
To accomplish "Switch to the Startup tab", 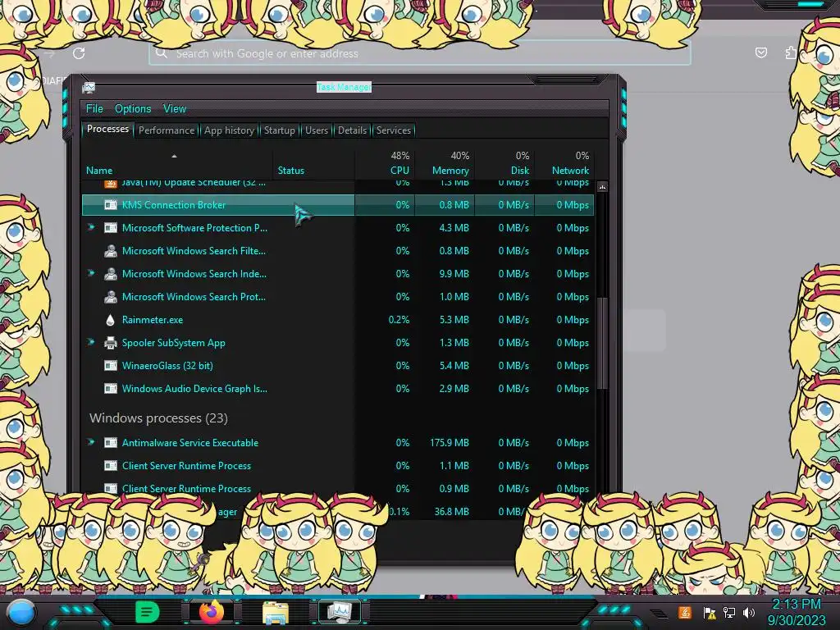I will point(279,130).
